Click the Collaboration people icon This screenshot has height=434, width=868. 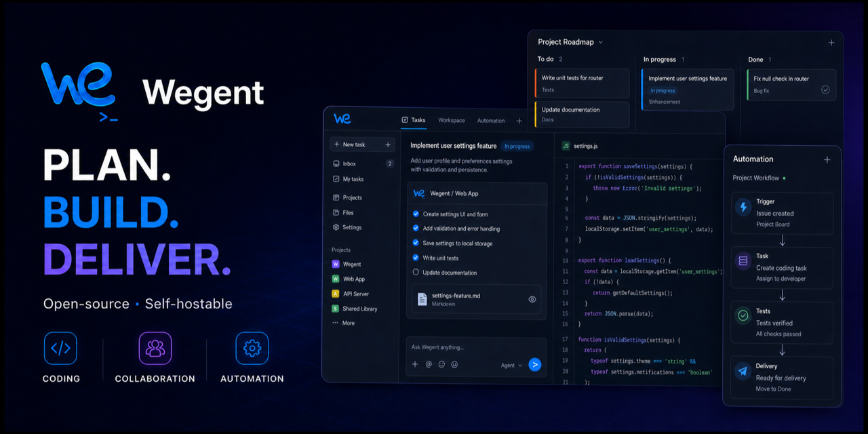155,349
